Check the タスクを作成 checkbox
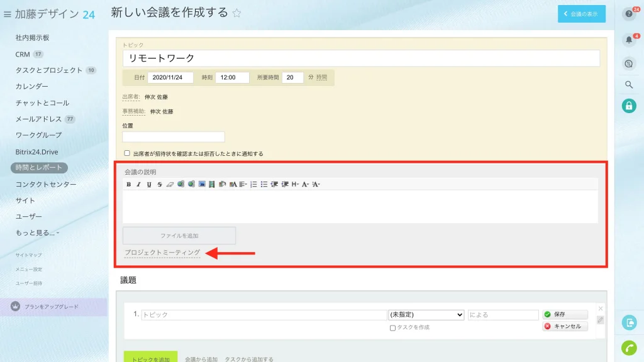This screenshot has height=362, width=644. (x=392, y=327)
